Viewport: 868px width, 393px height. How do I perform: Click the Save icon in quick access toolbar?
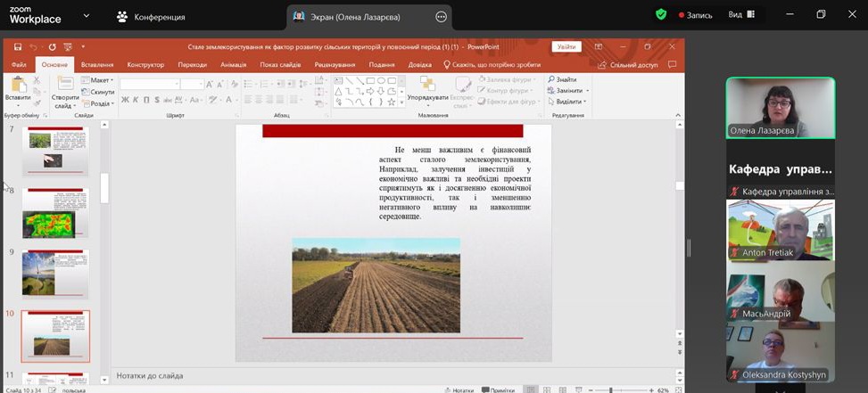point(18,47)
